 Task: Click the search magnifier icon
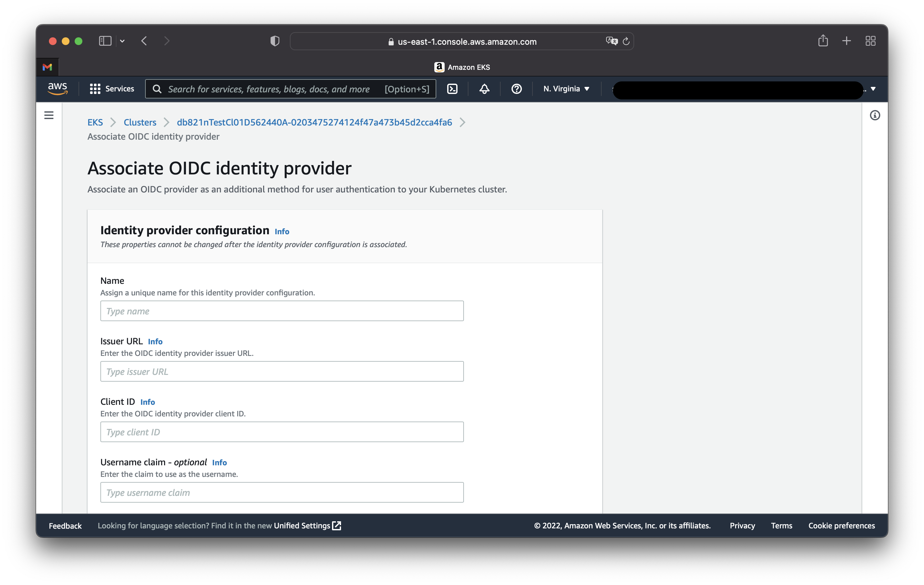157,89
